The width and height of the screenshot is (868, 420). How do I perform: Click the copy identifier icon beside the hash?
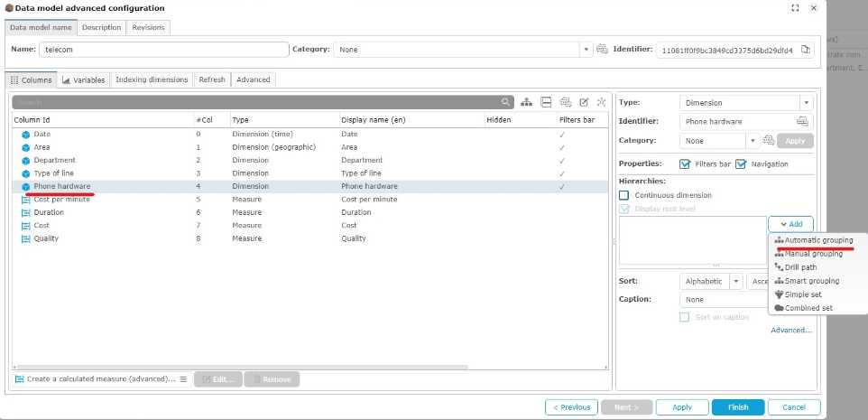pos(806,50)
